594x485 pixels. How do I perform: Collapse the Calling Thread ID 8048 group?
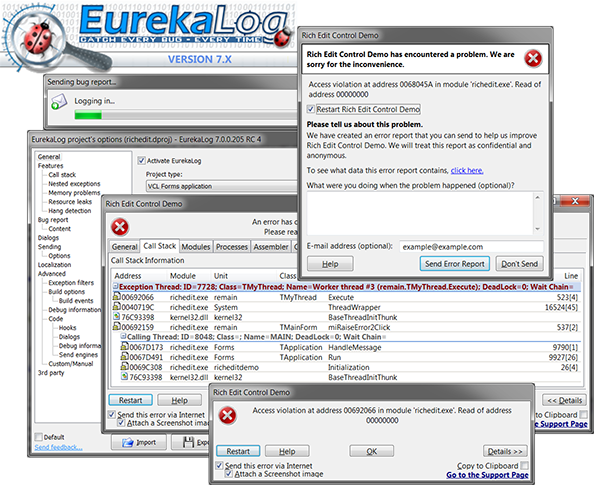click(x=123, y=336)
